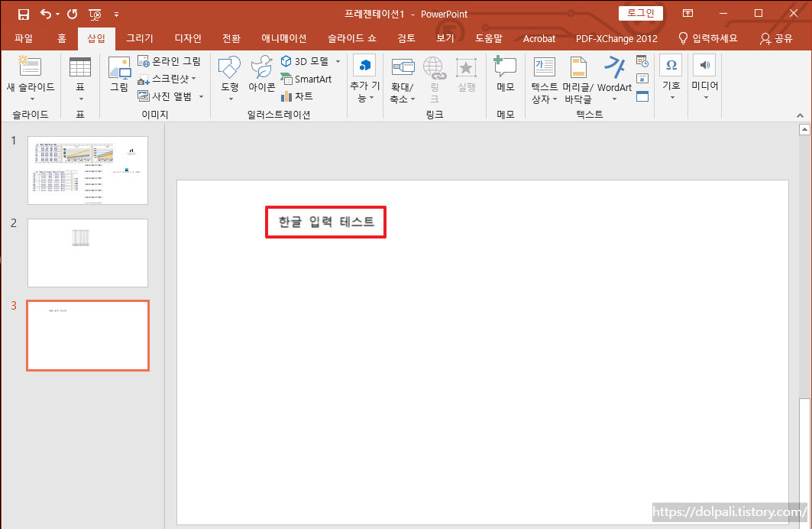Expand the 새 슬라이드 layout dropdown
Viewport: 812px width, 529px height.
[x=31, y=99]
